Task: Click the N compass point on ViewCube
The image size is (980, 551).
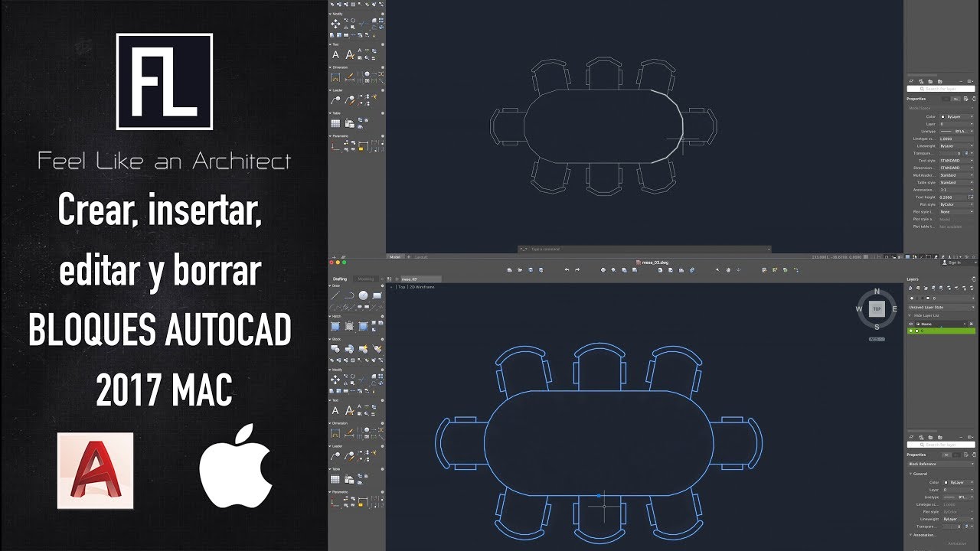Action: pos(877,292)
